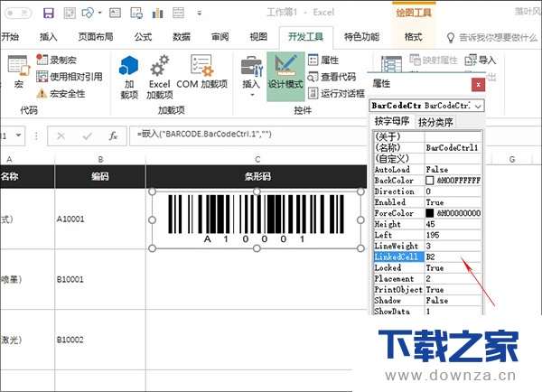Click the shapes icon in quick access toolbar

point(88,14)
